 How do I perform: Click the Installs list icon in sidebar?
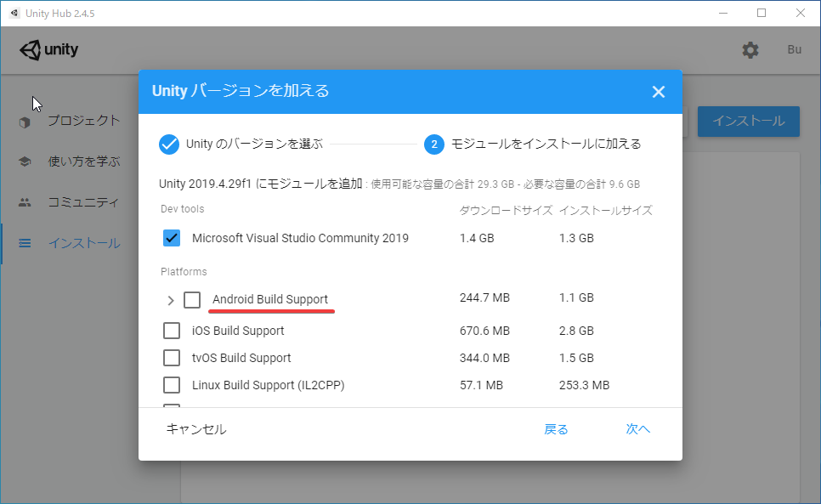click(x=25, y=244)
